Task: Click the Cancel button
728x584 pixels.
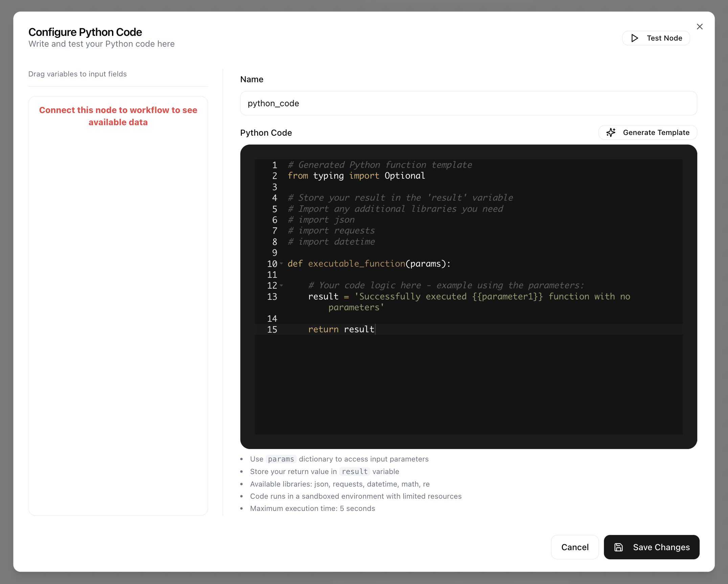Action: 574,547
